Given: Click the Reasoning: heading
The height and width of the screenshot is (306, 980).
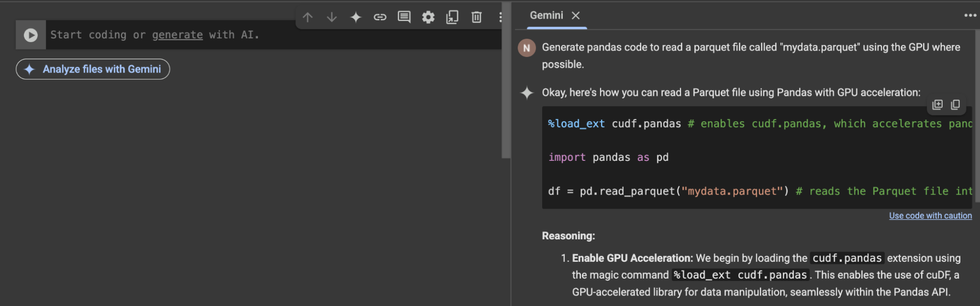Looking at the screenshot, I should click(x=568, y=236).
